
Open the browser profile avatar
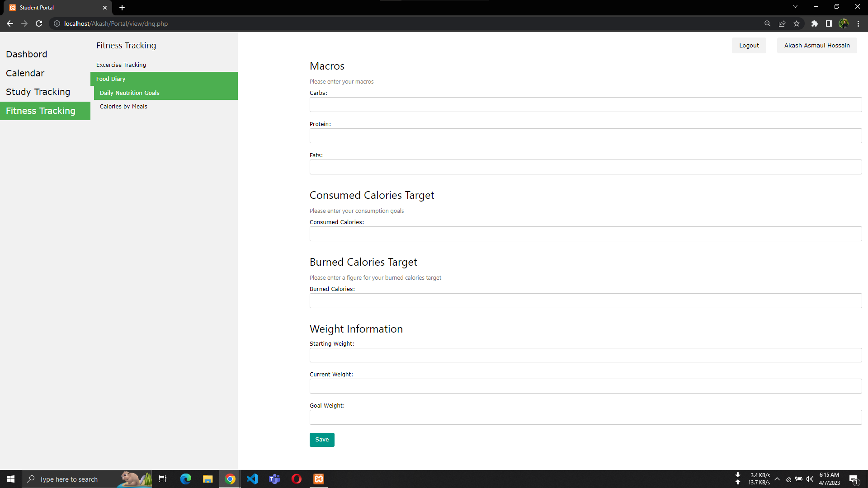(844, 23)
